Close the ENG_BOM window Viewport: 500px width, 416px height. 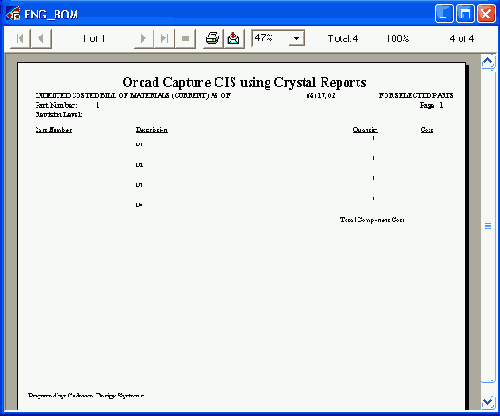486,14
